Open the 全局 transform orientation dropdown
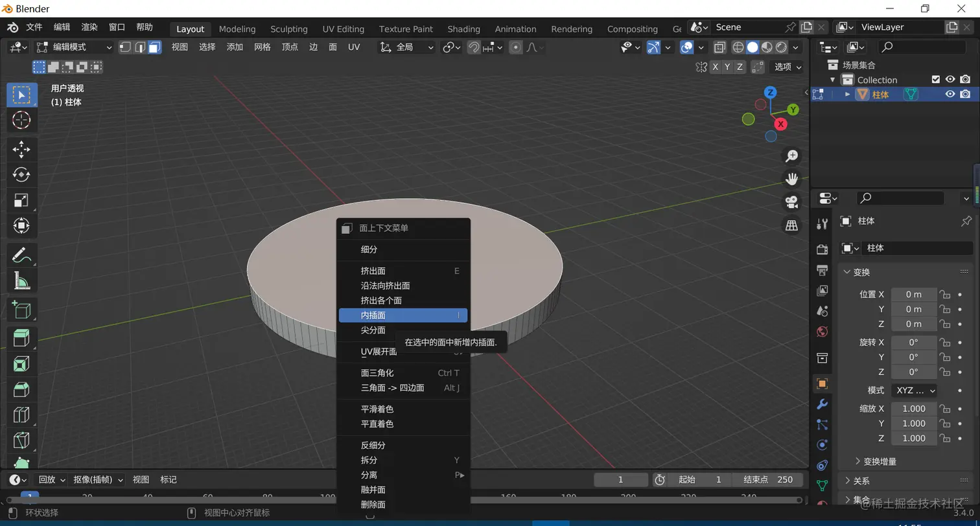Screen dimensions: 980x526 (406, 47)
